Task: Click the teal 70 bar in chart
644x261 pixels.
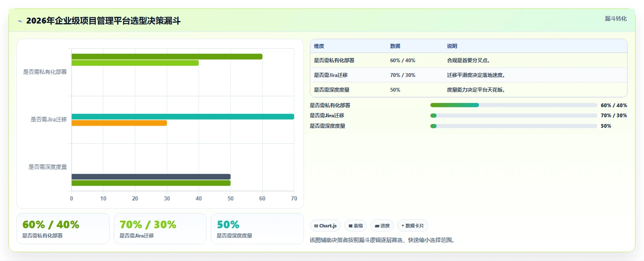Action: click(183, 116)
